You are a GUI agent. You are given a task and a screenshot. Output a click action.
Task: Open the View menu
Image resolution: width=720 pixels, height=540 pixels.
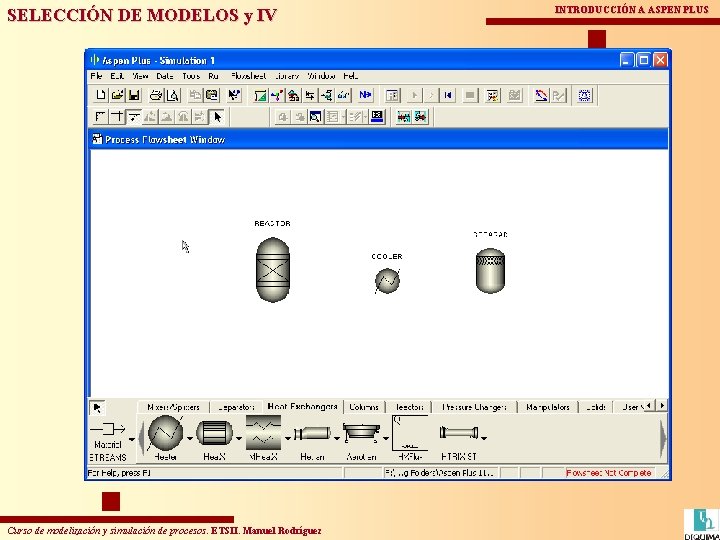click(x=140, y=76)
